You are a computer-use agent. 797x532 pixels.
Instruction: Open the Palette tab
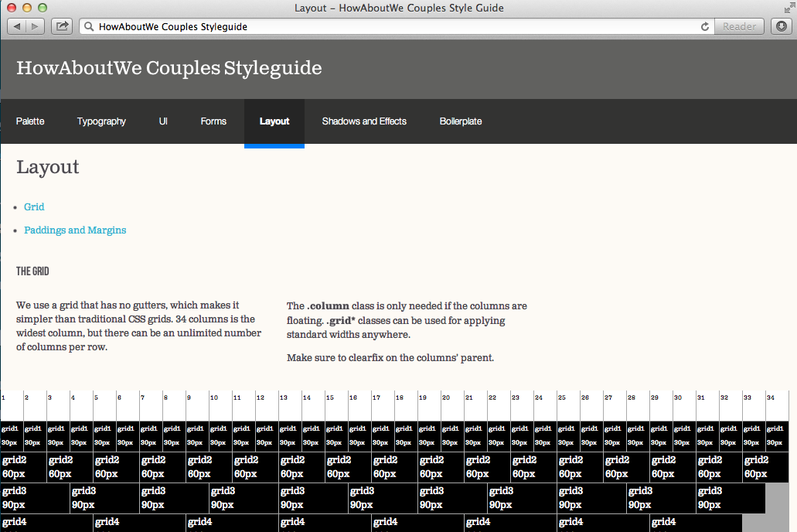click(x=30, y=121)
